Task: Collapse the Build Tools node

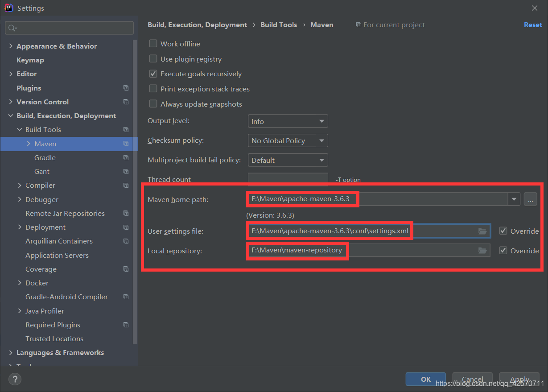Action: click(x=20, y=129)
